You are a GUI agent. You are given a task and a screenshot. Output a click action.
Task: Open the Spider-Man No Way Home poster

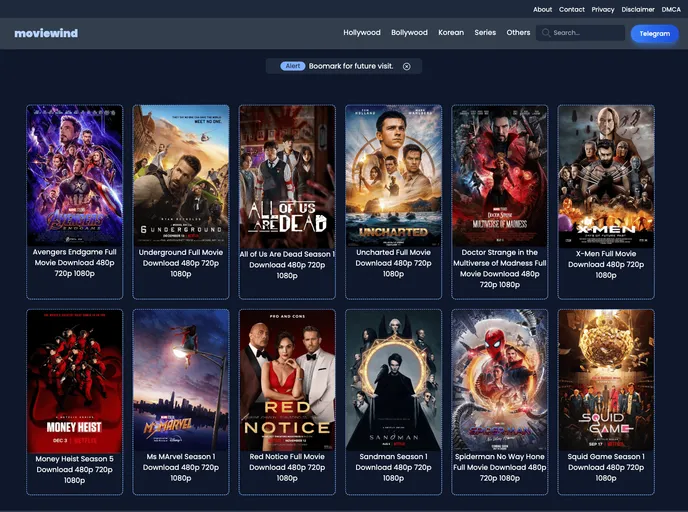click(x=500, y=380)
